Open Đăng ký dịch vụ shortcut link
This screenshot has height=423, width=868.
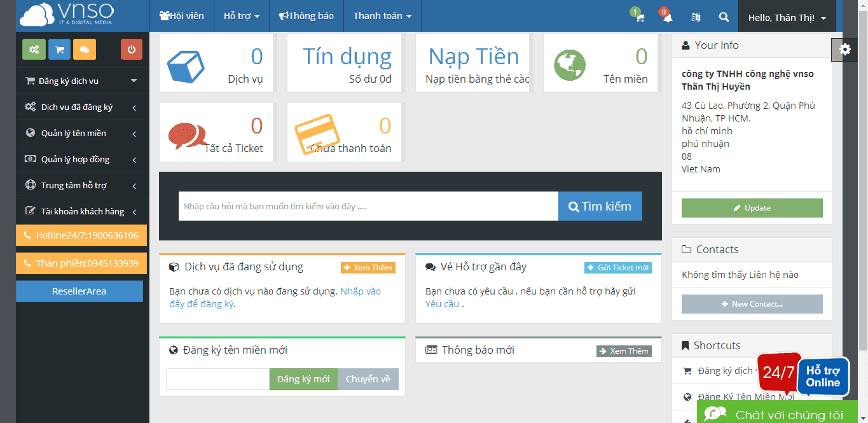point(726,371)
